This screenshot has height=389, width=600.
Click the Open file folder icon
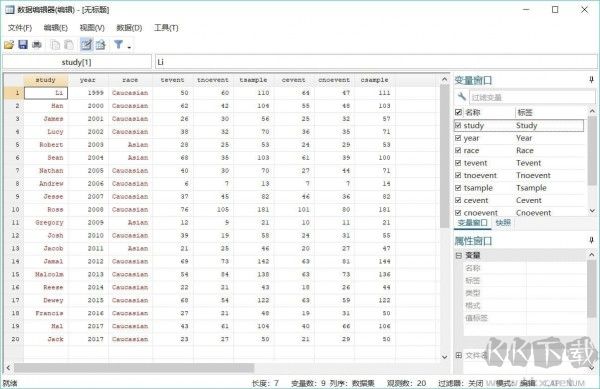(x=9, y=45)
